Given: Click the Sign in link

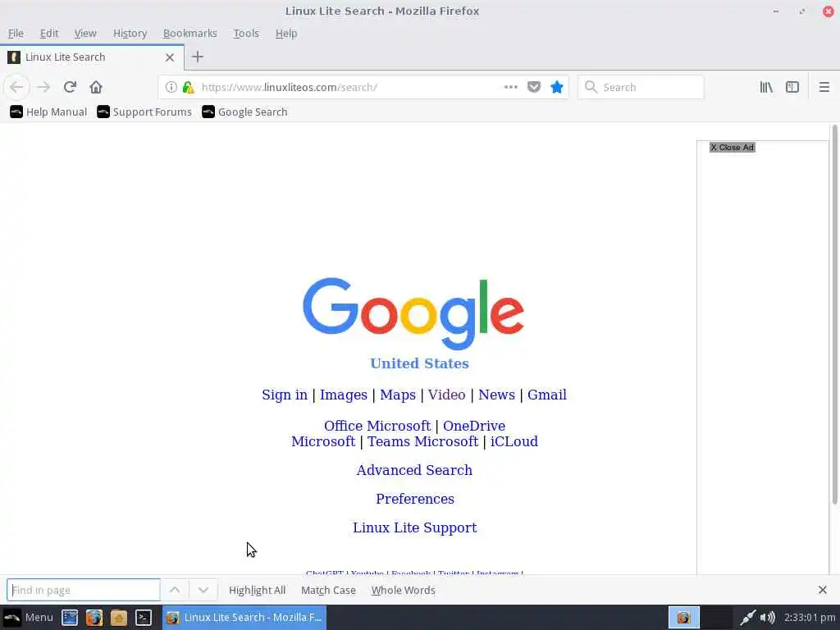Looking at the screenshot, I should tap(285, 395).
